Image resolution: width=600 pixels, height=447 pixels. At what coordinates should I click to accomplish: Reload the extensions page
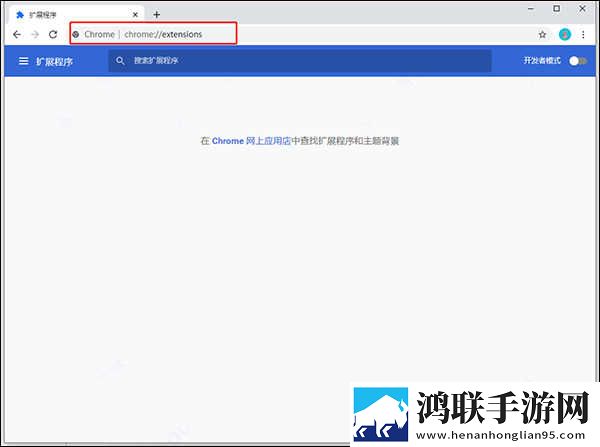[x=53, y=34]
